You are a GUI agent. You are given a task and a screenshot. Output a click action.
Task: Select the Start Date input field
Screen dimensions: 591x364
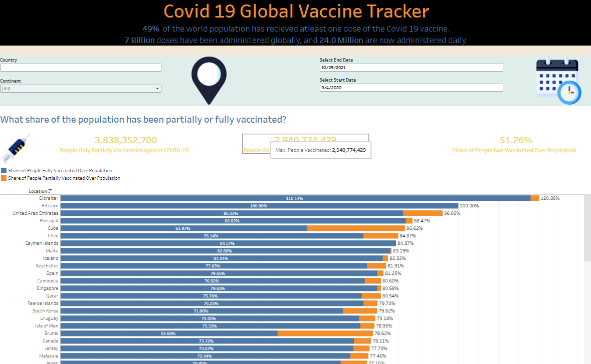tap(411, 88)
